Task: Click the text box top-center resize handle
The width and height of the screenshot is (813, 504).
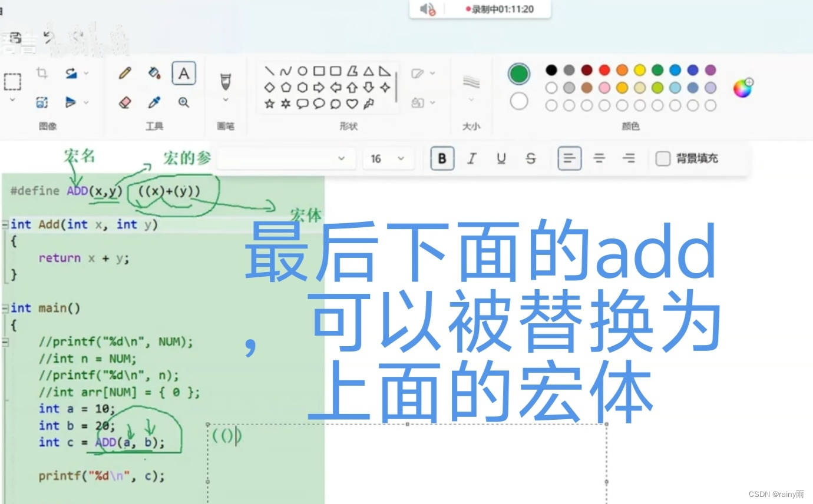Action: 407,424
